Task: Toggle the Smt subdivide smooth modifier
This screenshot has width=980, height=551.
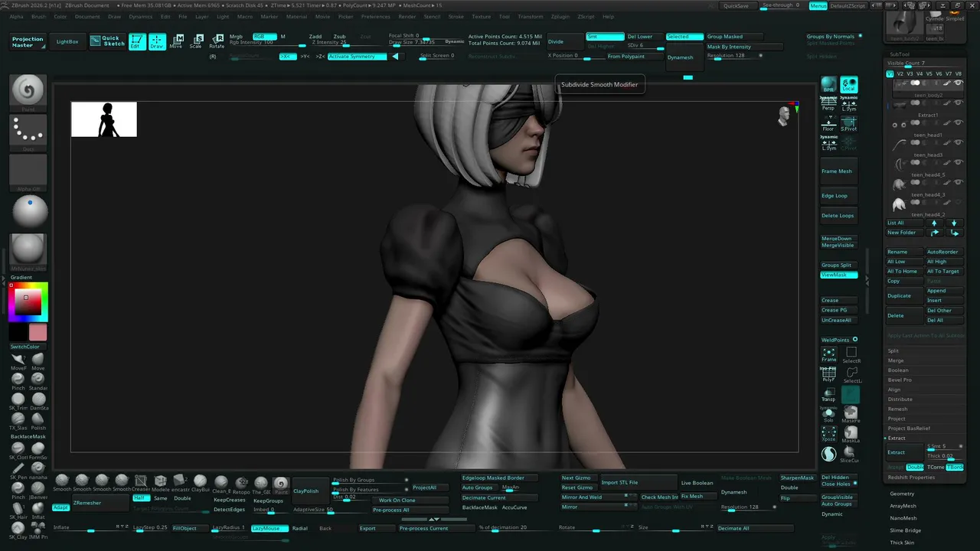Action: (x=605, y=36)
